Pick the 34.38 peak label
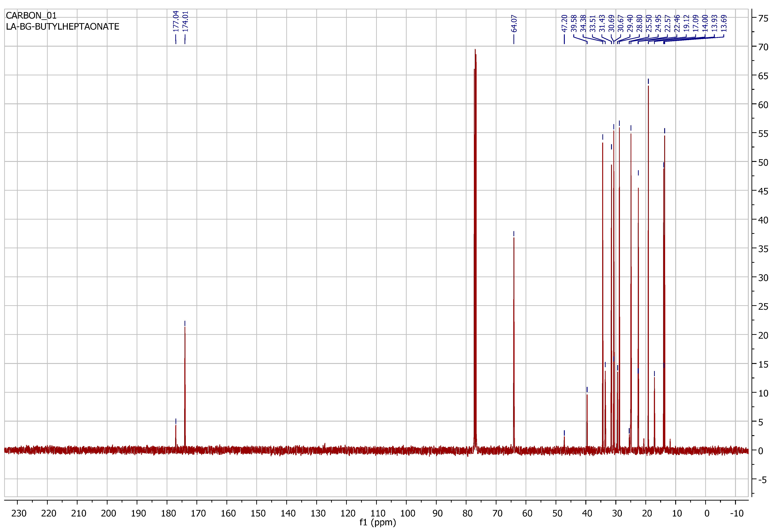This screenshot has width=771, height=532. click(x=583, y=23)
